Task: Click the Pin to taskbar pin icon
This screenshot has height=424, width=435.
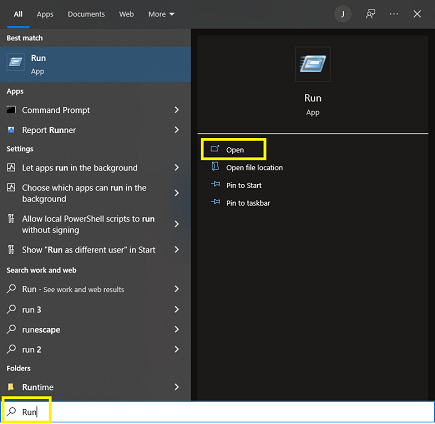Action: 216,202
